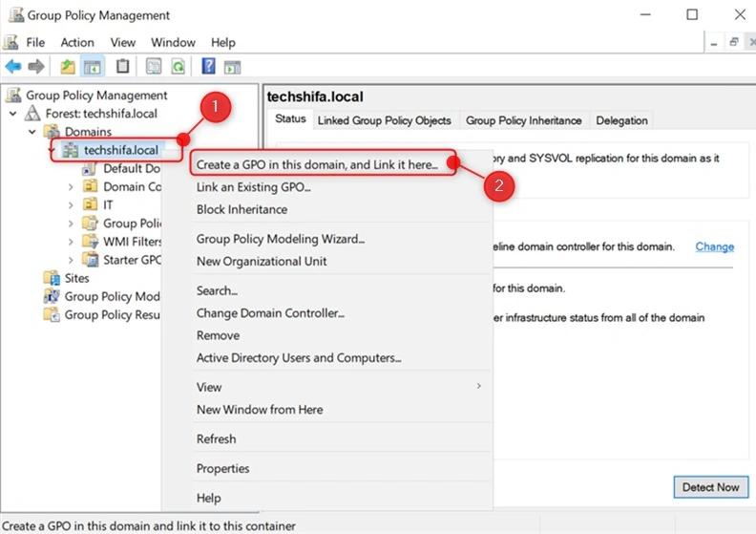
Task: Click the Group Policy Modeling icon
Action: (52, 296)
